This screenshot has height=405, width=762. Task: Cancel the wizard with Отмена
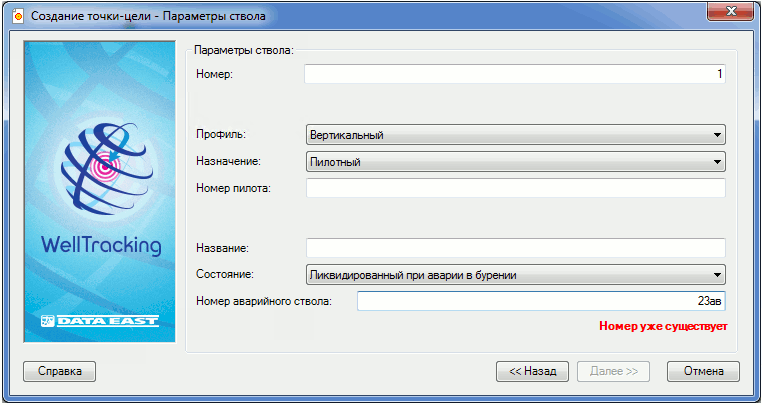click(703, 371)
